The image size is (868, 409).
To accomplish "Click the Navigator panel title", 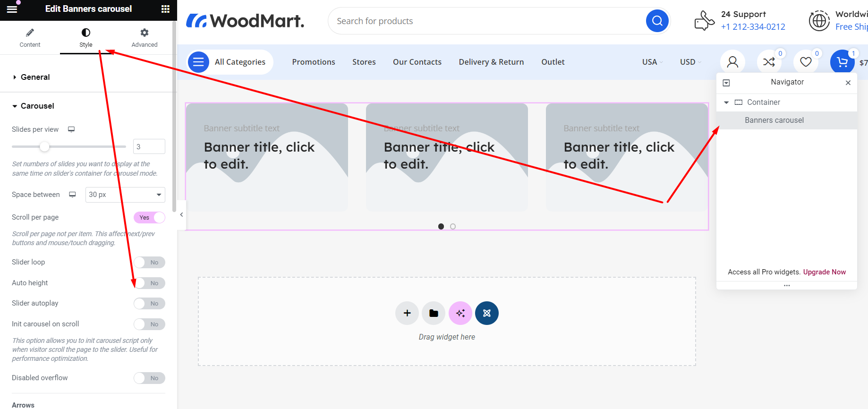I will tap(787, 82).
